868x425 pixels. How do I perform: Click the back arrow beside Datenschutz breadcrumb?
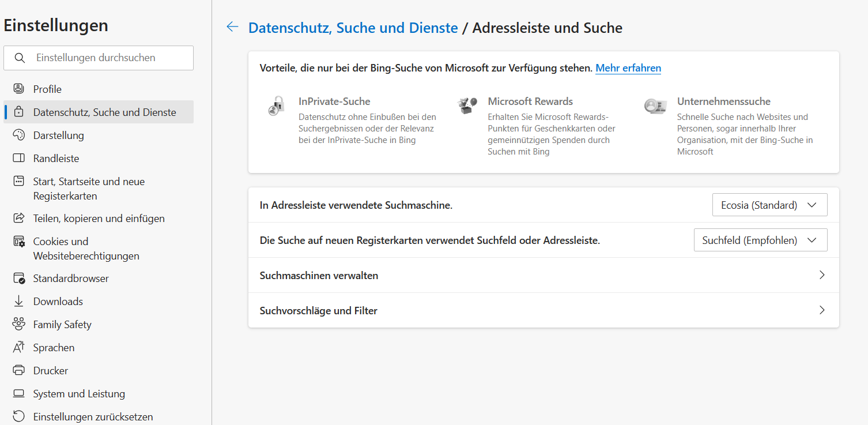232,27
